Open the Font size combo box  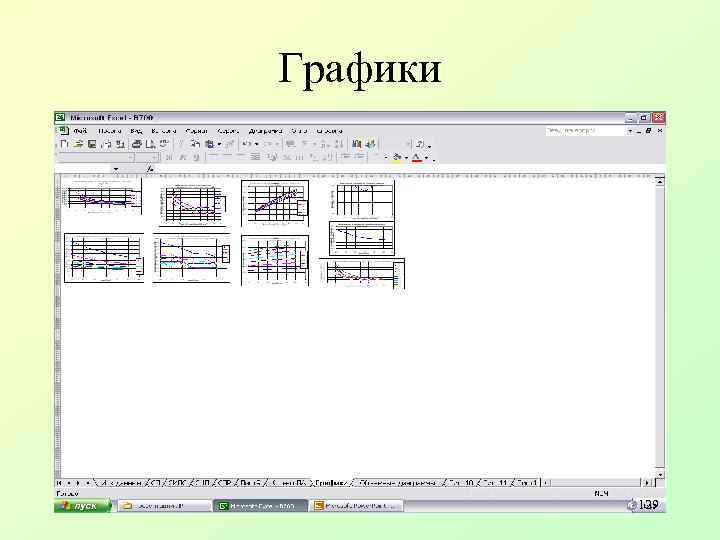[x=147, y=158]
